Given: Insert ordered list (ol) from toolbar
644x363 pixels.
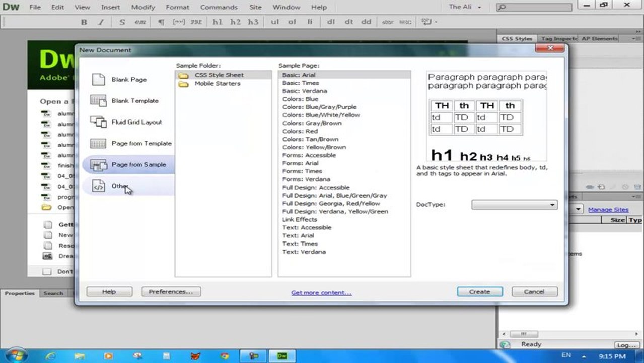Looking at the screenshot, I should point(292,22).
